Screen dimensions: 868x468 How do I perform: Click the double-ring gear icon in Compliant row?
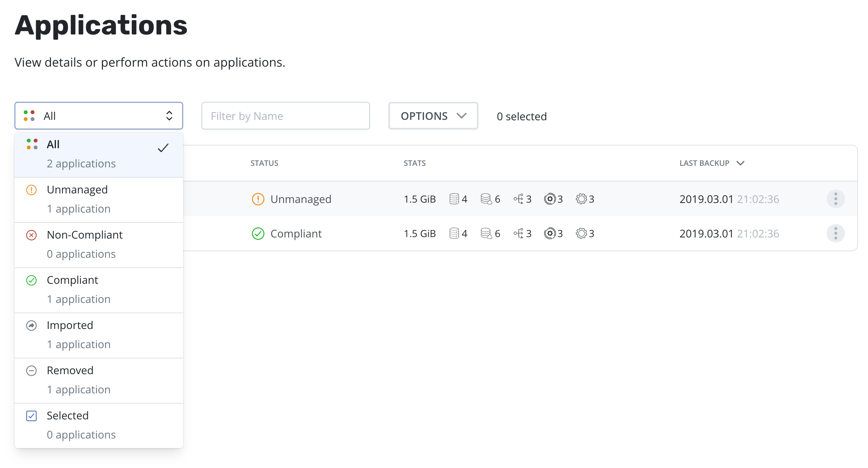coord(550,234)
